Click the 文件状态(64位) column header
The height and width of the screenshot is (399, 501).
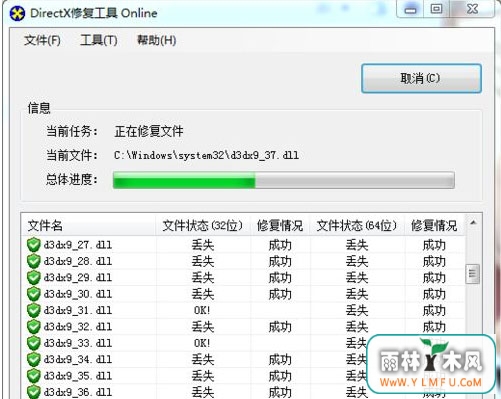pos(357,225)
